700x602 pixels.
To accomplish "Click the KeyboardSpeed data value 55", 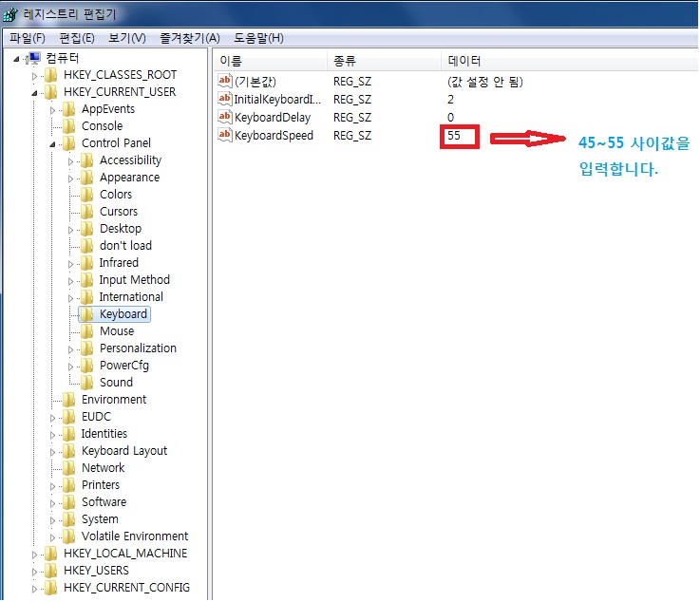I will pos(454,135).
